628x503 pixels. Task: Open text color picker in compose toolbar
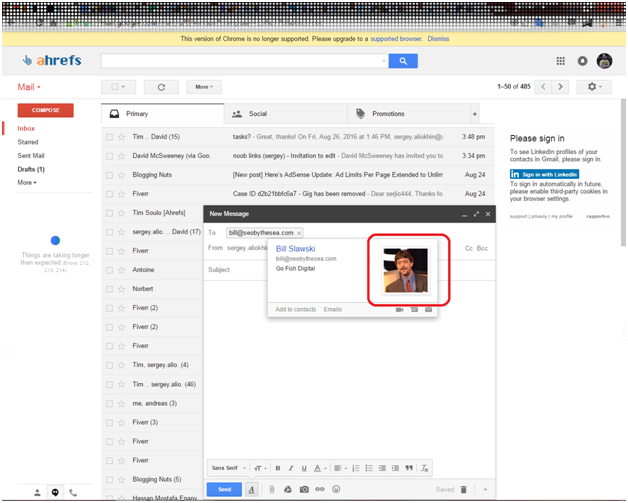pyautogui.click(x=320, y=468)
